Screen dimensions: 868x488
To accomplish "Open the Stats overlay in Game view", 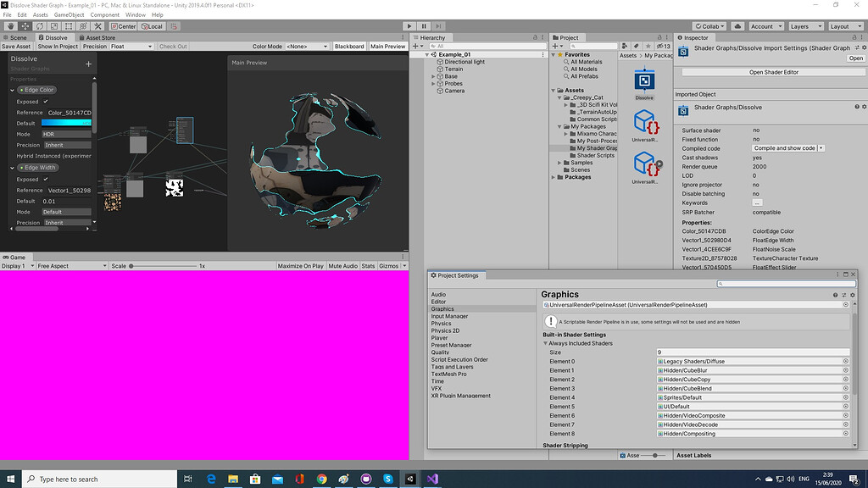I will (x=370, y=264).
